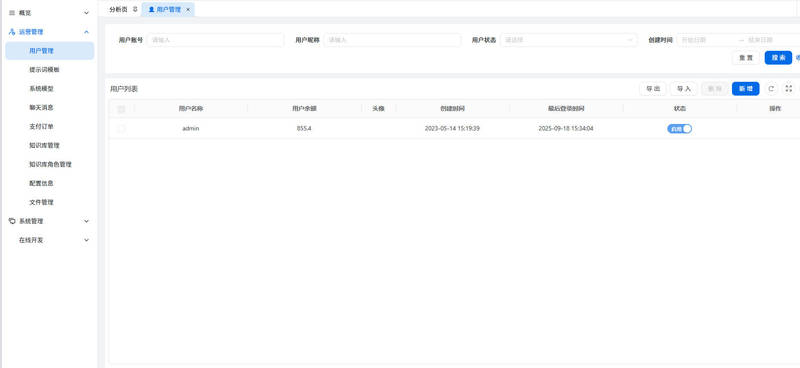
Task: Click the 重置 button
Action: 746,58
